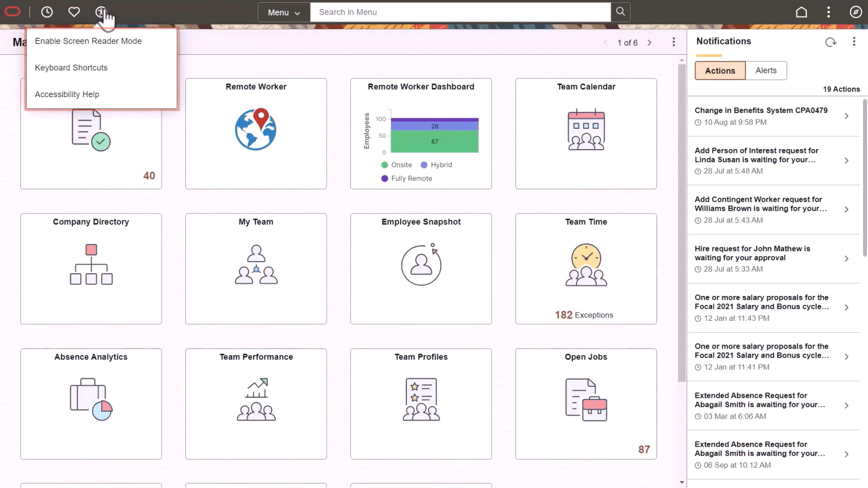Viewport: 868px width, 488px height.
Task: Click the search magnifier icon
Action: 620,12
